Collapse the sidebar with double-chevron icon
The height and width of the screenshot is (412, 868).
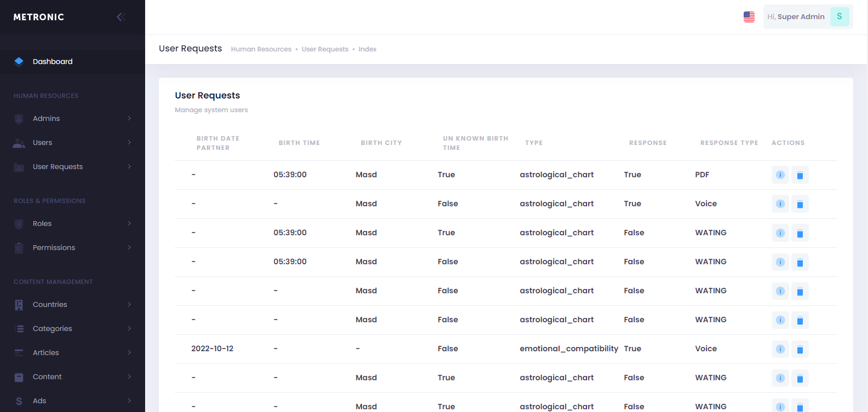[x=121, y=17]
